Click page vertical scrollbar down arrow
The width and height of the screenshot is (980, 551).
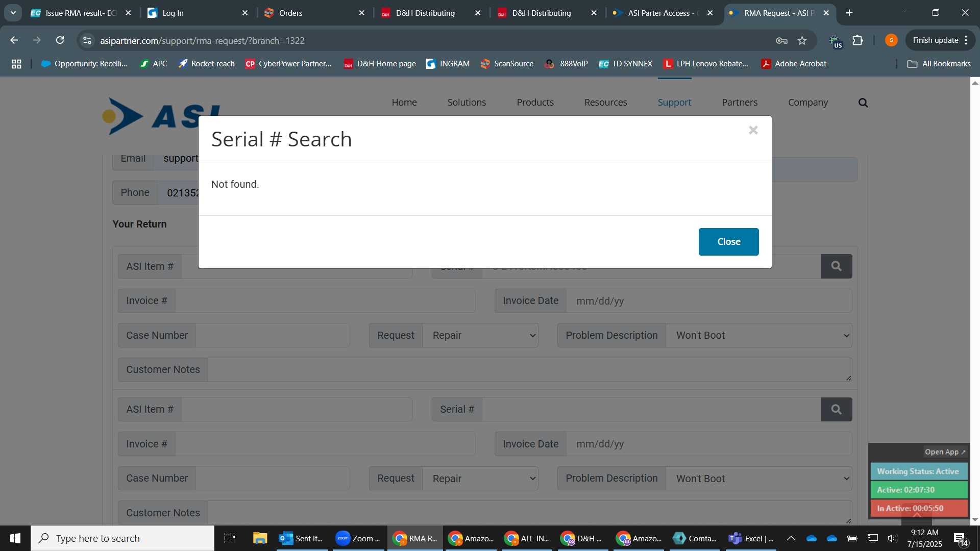click(x=975, y=519)
